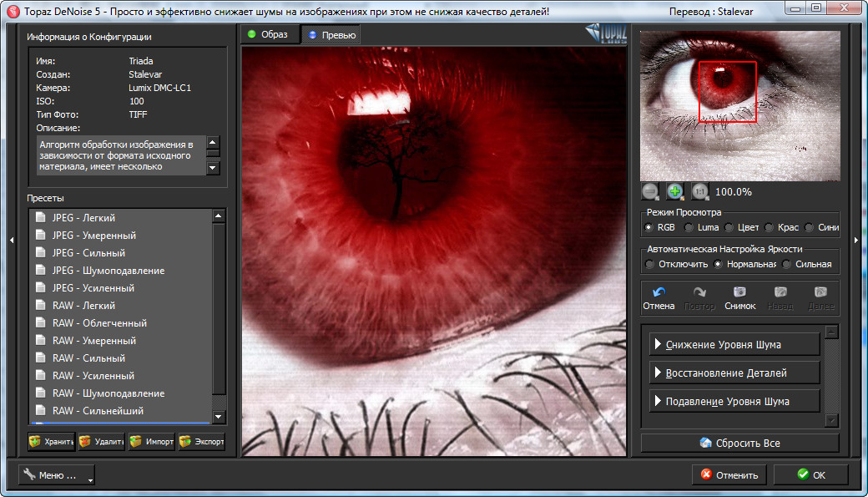Screen dimensions: 868x497
Task: Select the Luma view mode
Action: click(689, 227)
